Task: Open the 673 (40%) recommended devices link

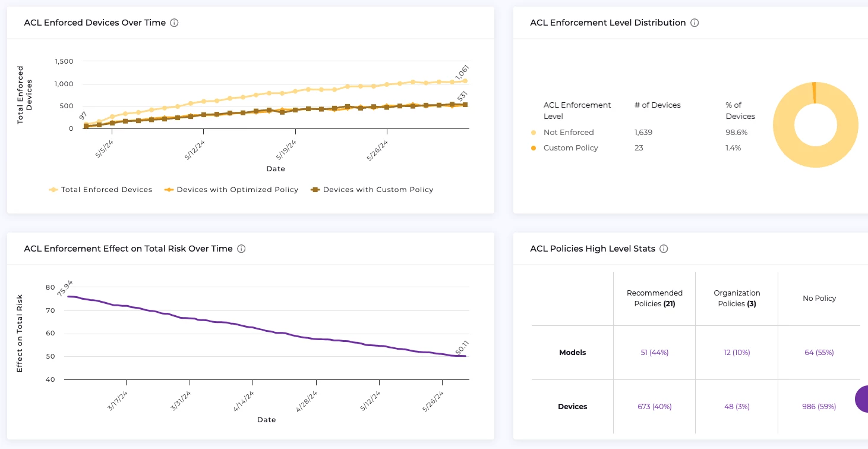Action: click(654, 407)
